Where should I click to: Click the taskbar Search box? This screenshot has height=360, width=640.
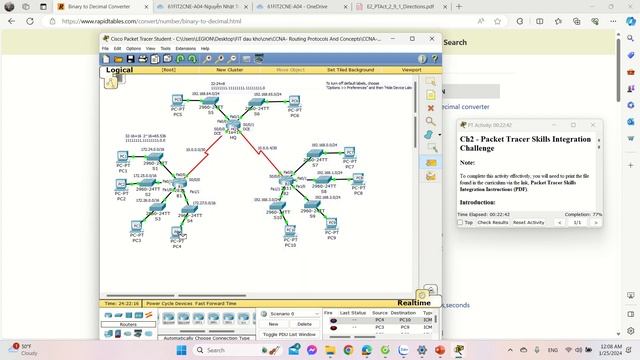(236, 350)
